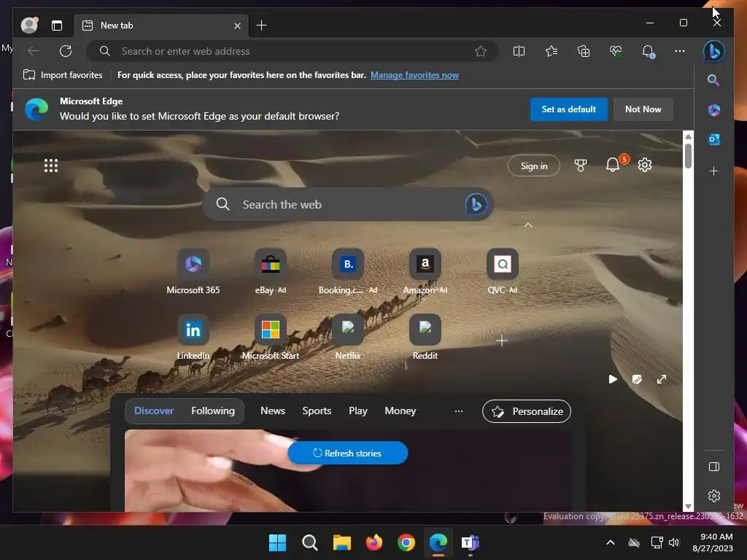Open sidebar settings gear icon
747x560 pixels.
coord(713,496)
